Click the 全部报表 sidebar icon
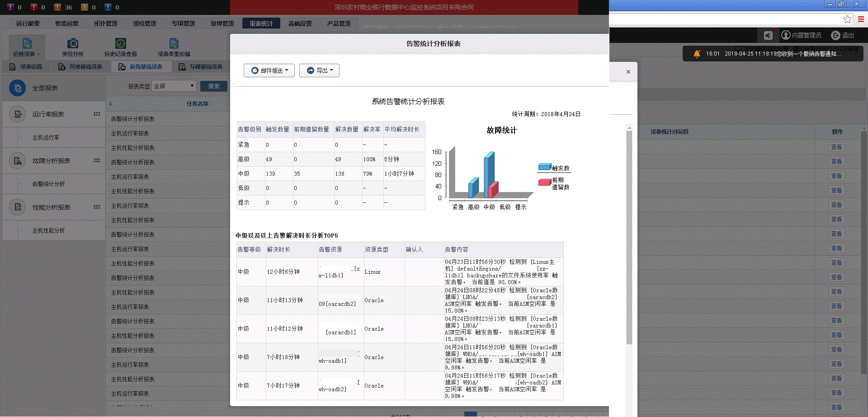868x417 pixels. [x=17, y=88]
